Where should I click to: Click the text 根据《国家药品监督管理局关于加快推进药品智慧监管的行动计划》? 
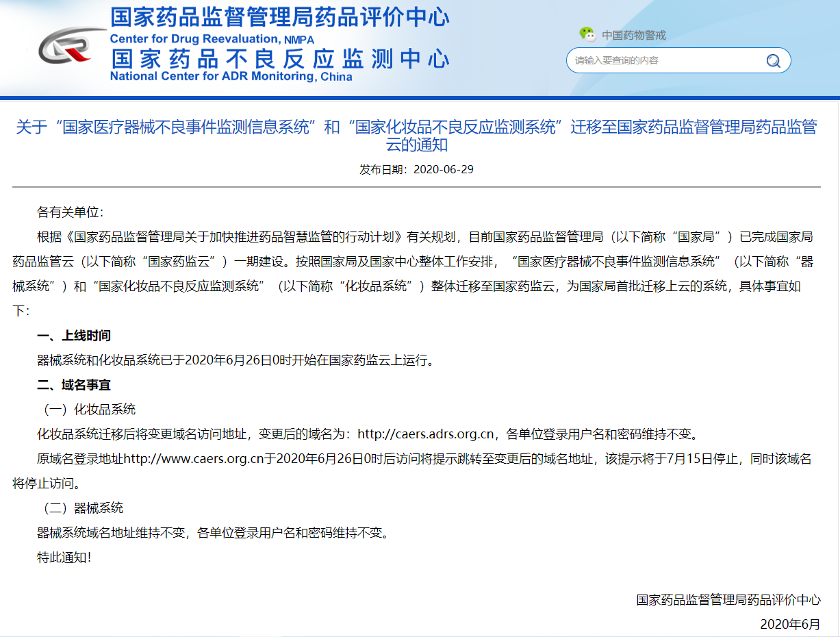point(220,237)
